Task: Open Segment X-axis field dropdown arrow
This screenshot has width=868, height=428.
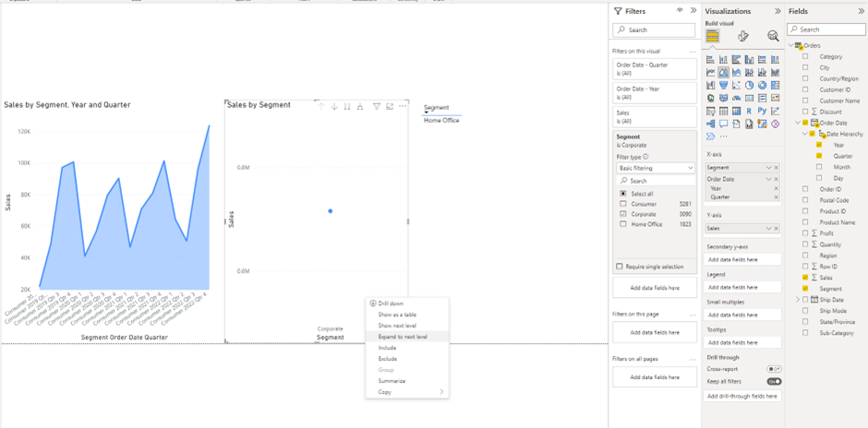Action: [769, 168]
